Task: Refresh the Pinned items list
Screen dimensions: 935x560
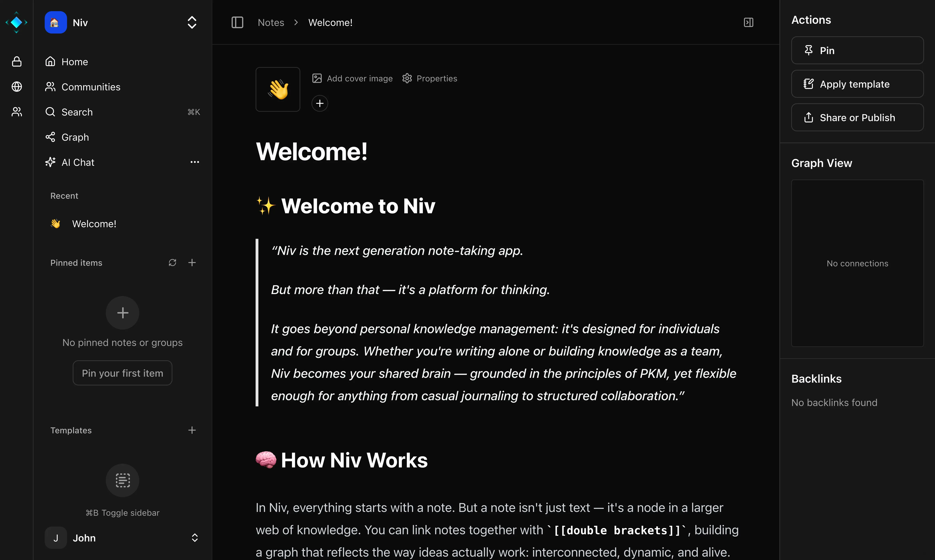Action: pyautogui.click(x=172, y=262)
